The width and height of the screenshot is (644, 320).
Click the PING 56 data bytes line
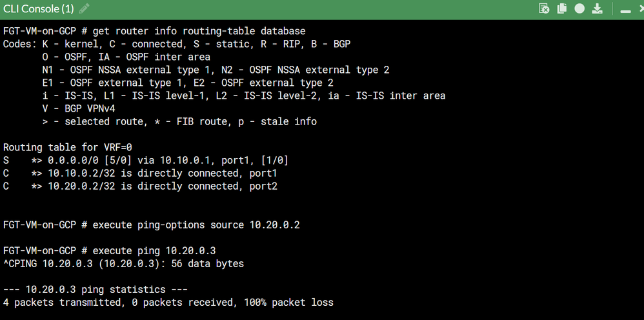tap(129, 263)
